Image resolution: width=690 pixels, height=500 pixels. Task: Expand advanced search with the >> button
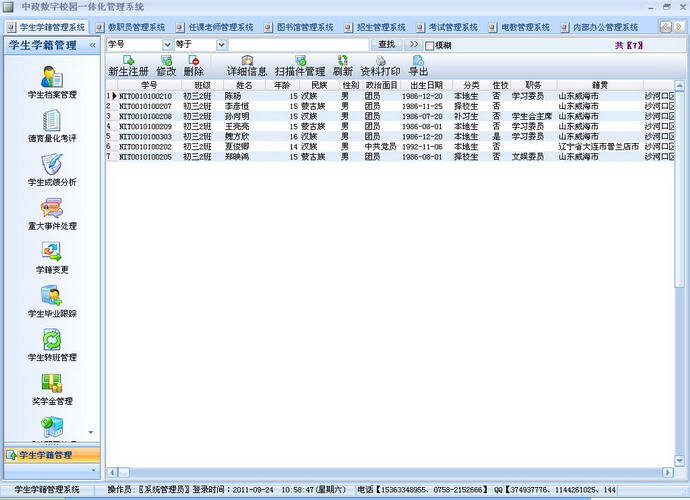[x=414, y=44]
